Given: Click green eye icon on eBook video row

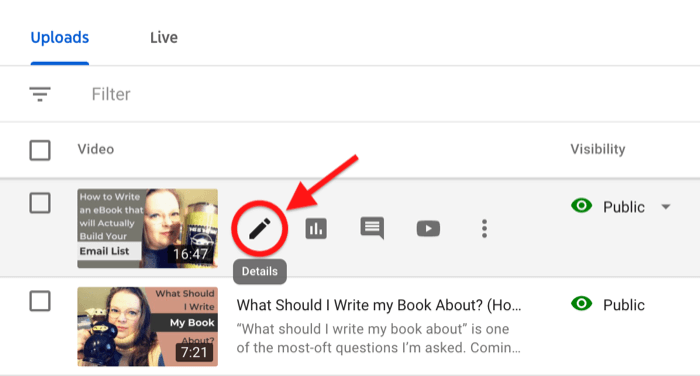Looking at the screenshot, I should click(581, 206).
